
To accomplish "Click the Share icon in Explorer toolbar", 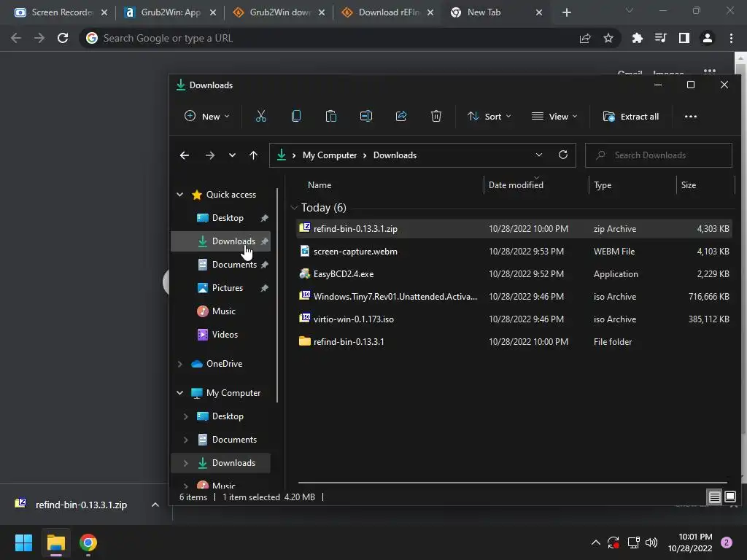I will pyautogui.click(x=401, y=116).
